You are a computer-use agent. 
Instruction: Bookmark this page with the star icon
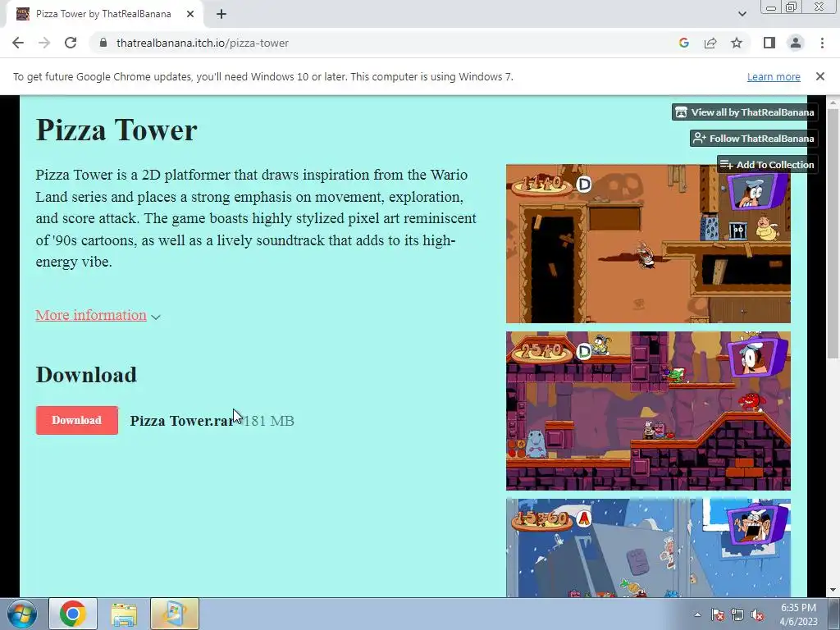(x=737, y=43)
